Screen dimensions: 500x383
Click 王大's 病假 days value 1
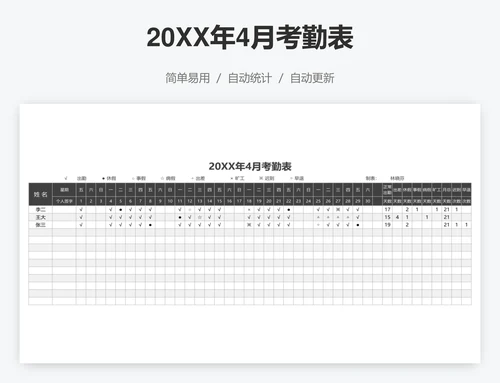(427, 217)
